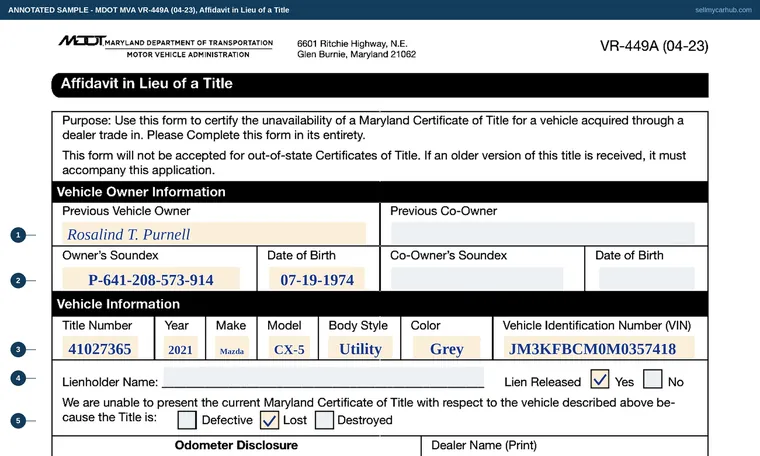The image size is (760, 456).
Task: Tick the Defective title checkbox
Action: click(x=187, y=420)
